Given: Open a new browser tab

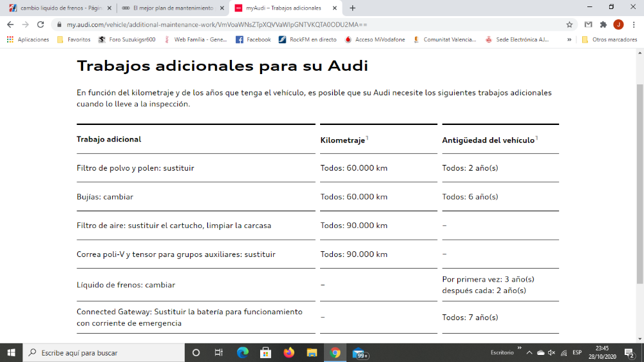Looking at the screenshot, I should [x=352, y=8].
